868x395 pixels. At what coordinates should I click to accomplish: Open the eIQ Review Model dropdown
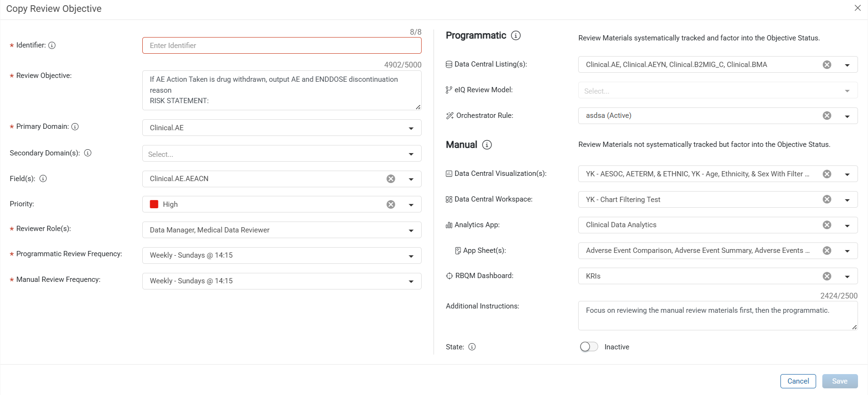[718, 90]
